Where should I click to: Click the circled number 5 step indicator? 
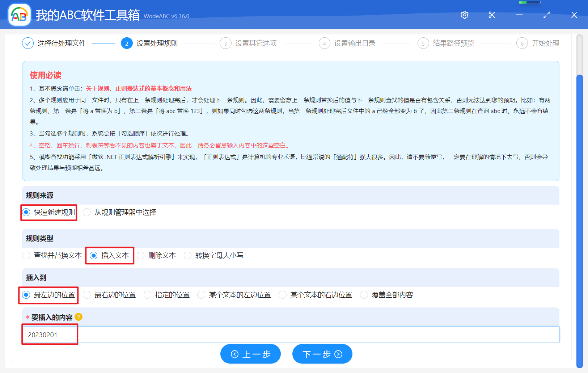coord(423,43)
